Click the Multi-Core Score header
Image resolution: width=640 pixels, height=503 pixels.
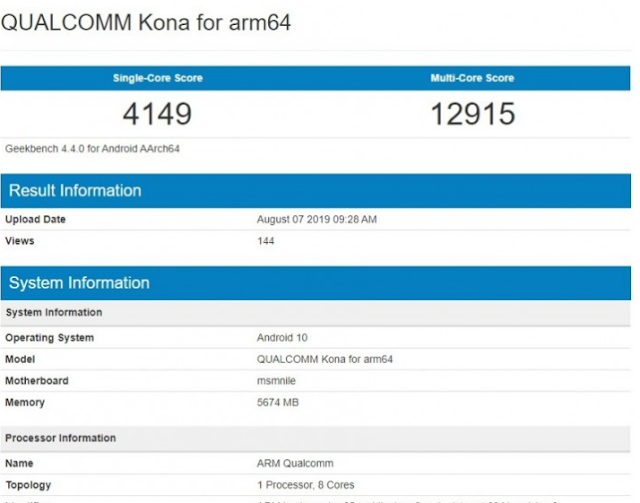click(472, 78)
